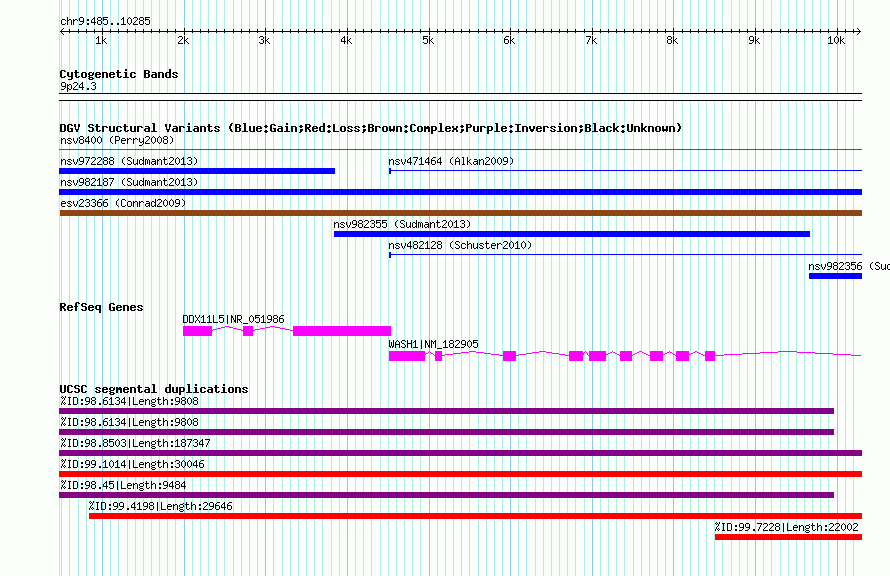
Task: Click the %ID:99.4198|Length:29646 label
Action: click(x=161, y=506)
